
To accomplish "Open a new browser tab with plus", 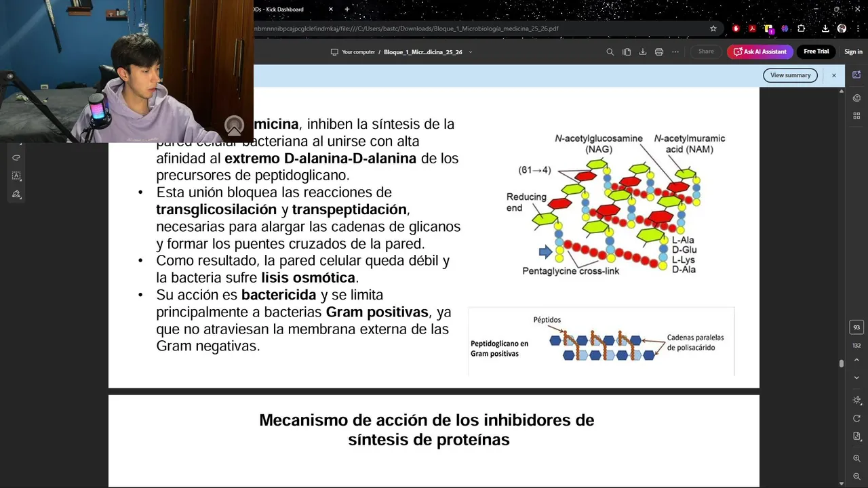I will pyautogui.click(x=347, y=9).
